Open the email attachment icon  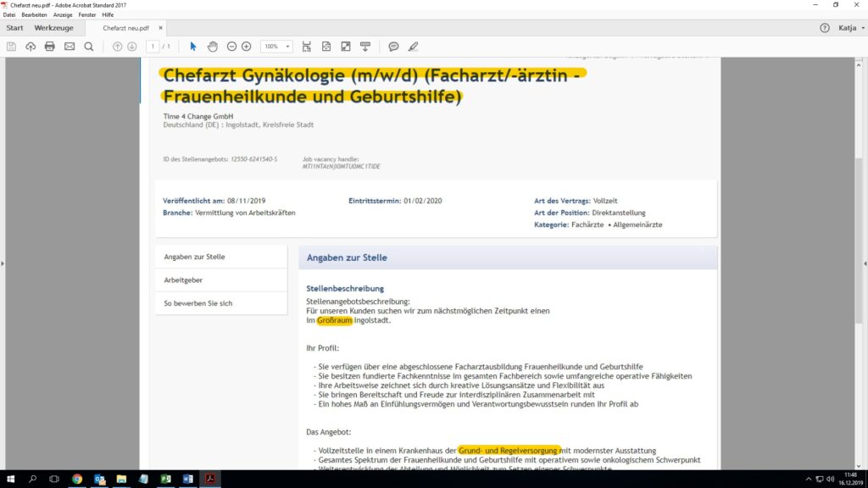(x=69, y=47)
